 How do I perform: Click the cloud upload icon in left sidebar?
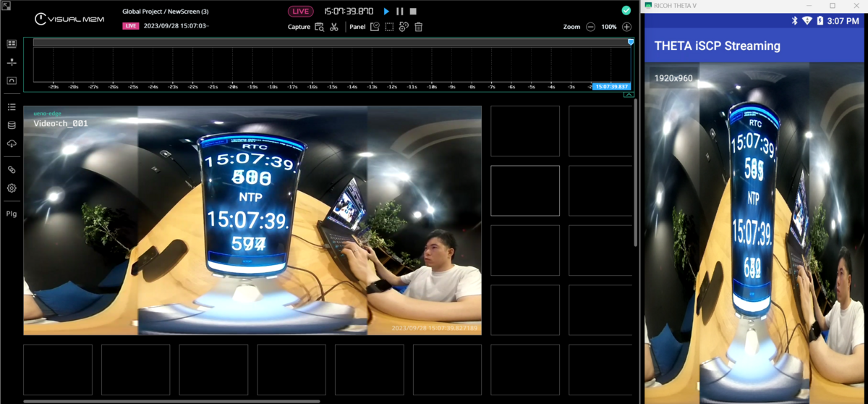tap(12, 143)
